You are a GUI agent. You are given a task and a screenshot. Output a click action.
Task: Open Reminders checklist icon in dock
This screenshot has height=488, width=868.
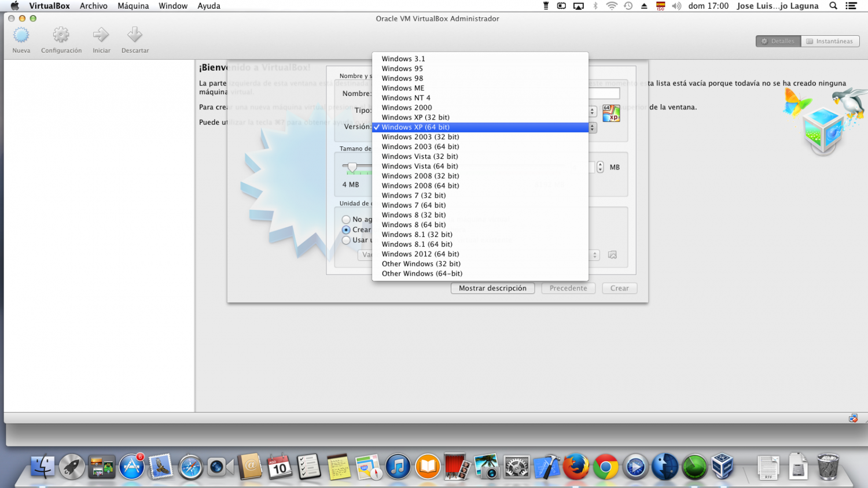309,467
